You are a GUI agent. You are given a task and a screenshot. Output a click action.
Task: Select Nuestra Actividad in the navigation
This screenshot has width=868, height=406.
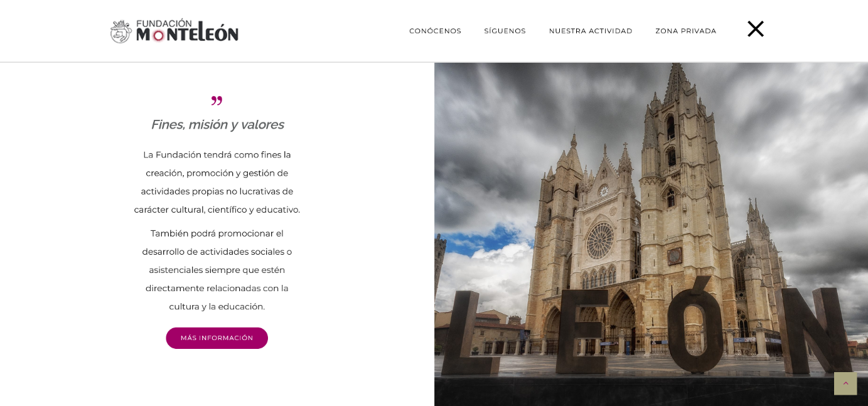tap(591, 31)
